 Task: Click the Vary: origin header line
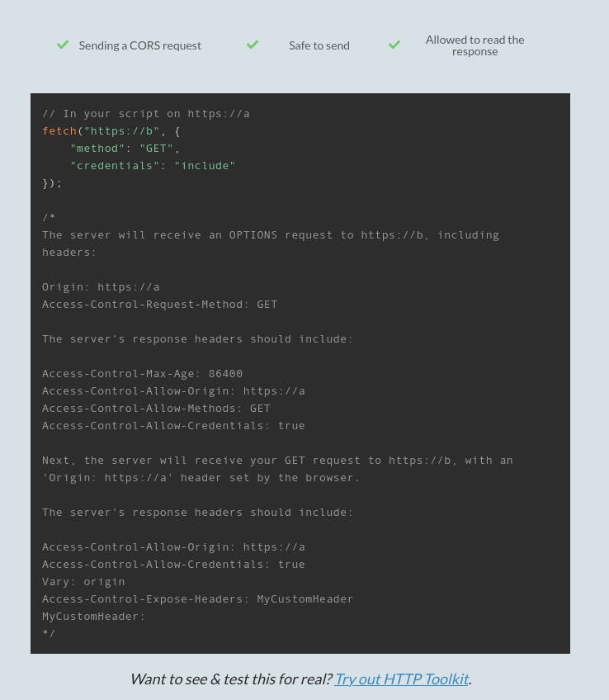pyautogui.click(x=83, y=582)
